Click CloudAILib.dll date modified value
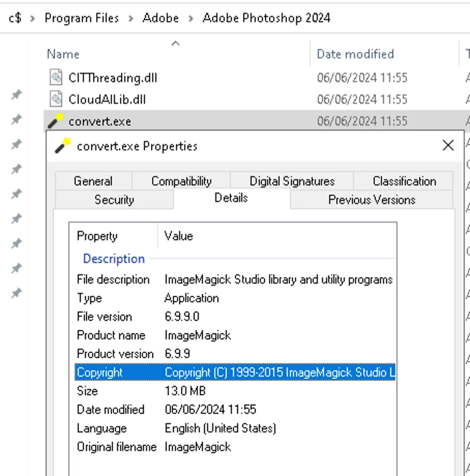The image size is (470, 476). (362, 99)
